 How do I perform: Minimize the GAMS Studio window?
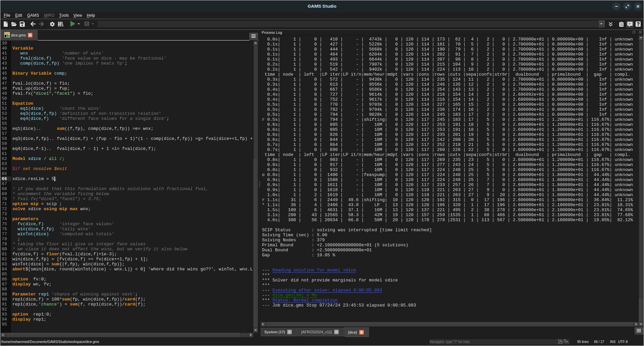617,6
